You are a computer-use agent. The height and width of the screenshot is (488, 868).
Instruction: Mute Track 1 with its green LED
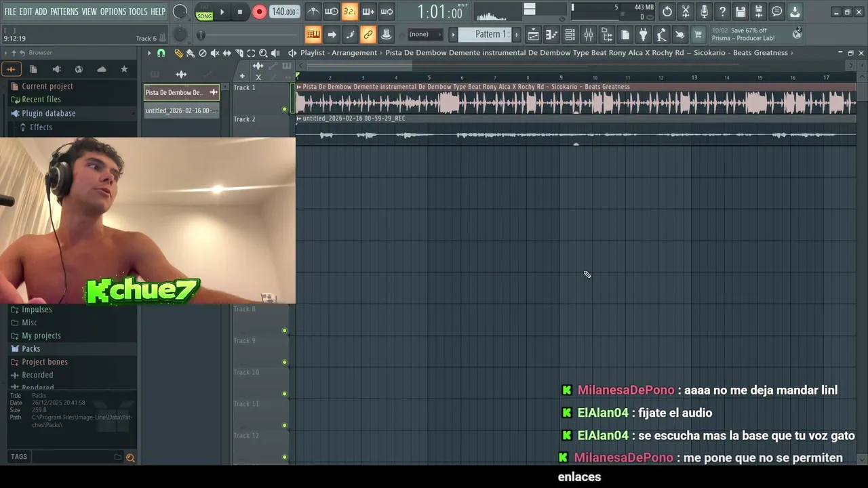[285, 109]
